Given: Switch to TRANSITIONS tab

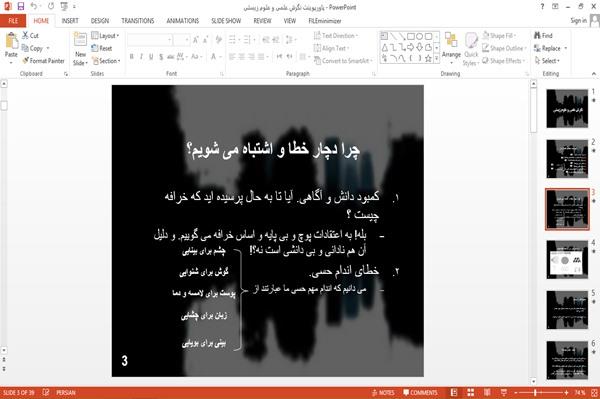Looking at the screenshot, I should (138, 21).
